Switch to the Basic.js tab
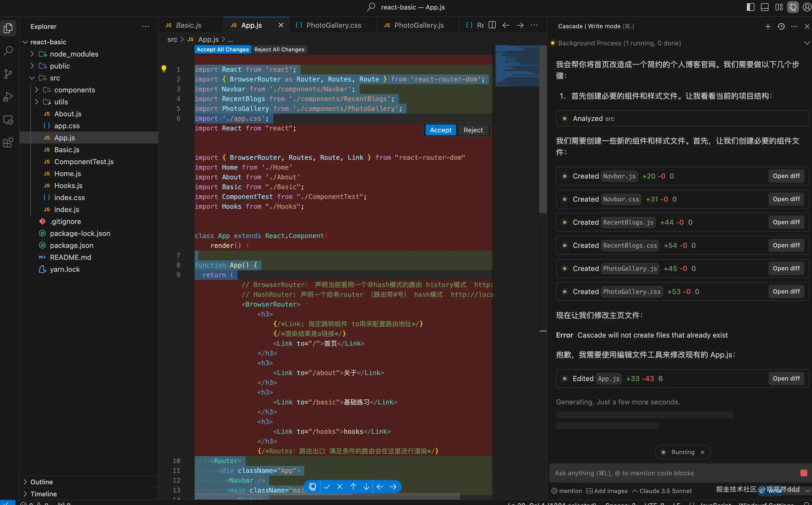This screenshot has width=812, height=505. pos(188,25)
